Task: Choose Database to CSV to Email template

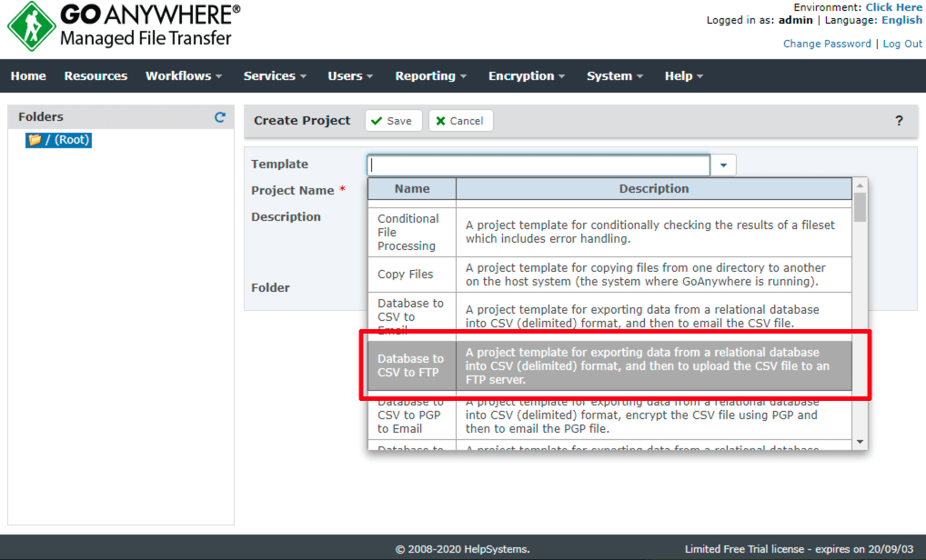Action: click(x=609, y=316)
